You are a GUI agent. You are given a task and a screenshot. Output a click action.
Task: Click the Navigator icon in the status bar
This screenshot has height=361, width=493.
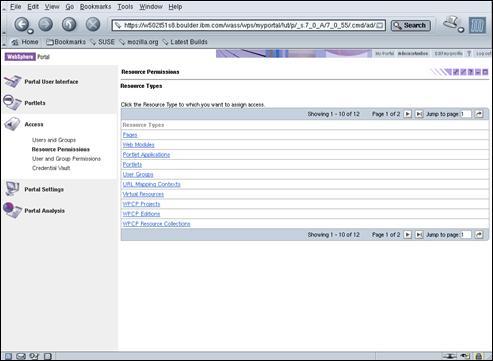tap(8, 356)
